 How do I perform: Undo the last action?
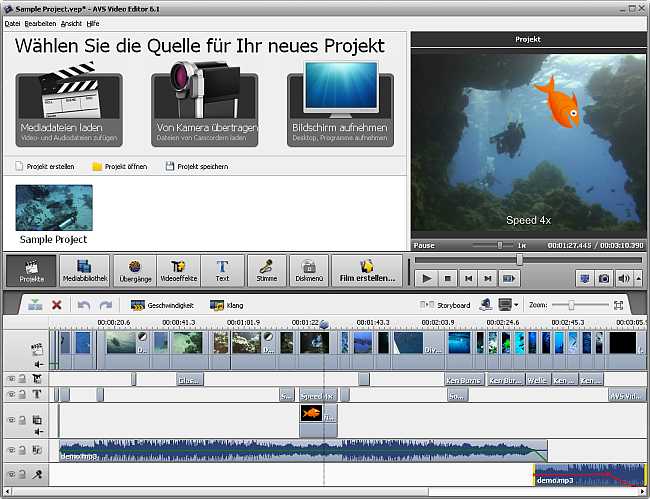84,305
